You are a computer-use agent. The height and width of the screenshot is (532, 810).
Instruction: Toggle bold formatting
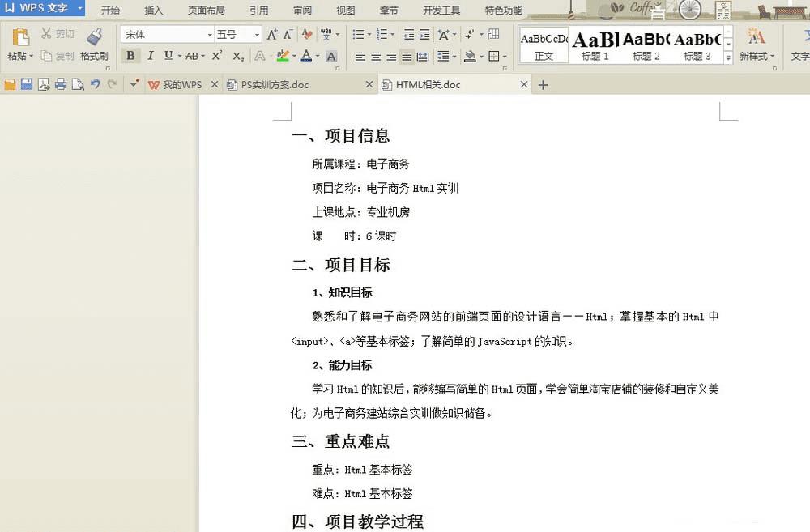pos(130,55)
